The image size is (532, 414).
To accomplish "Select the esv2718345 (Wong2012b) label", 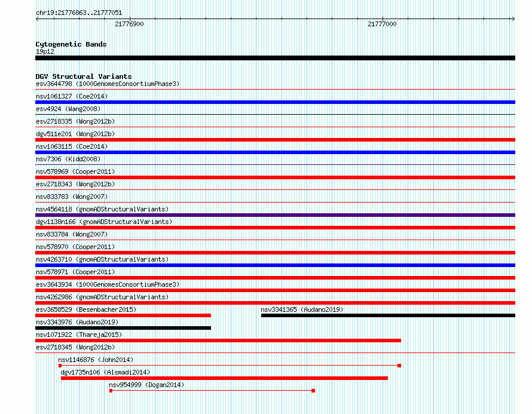I will 75,347.
